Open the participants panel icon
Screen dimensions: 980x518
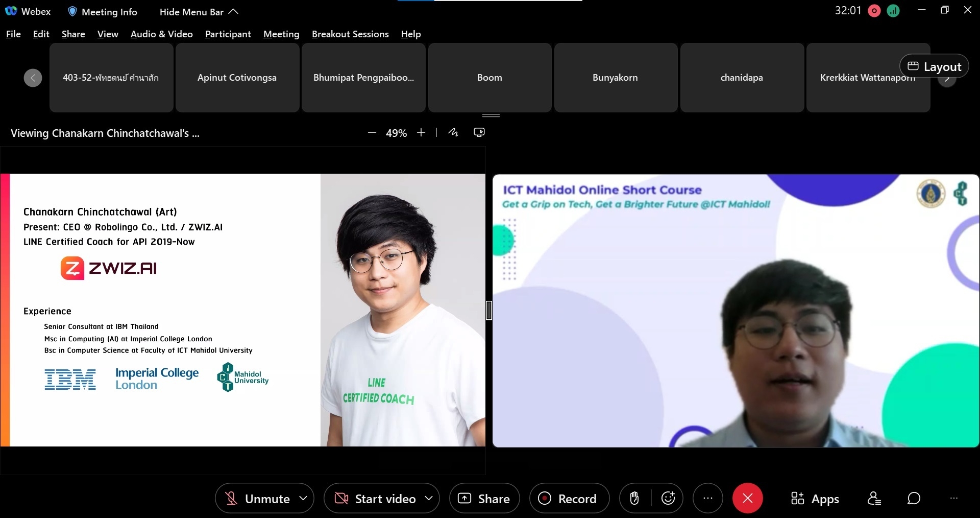874,498
